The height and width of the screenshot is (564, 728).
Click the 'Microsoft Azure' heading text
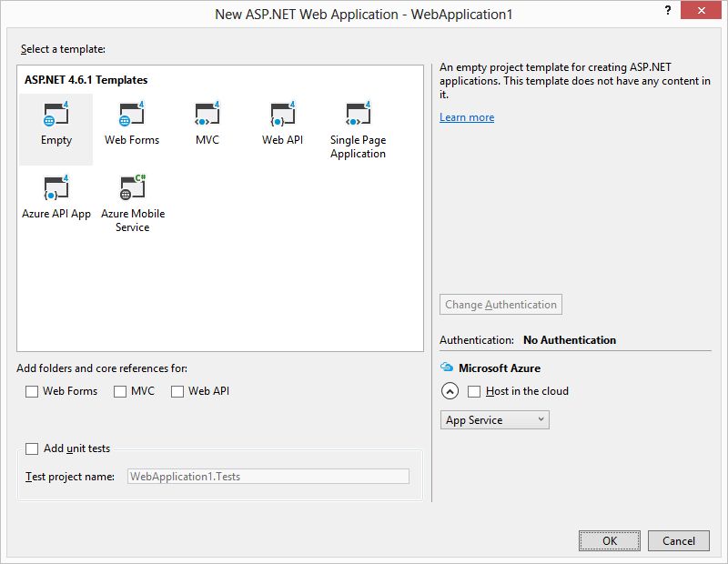click(x=499, y=368)
